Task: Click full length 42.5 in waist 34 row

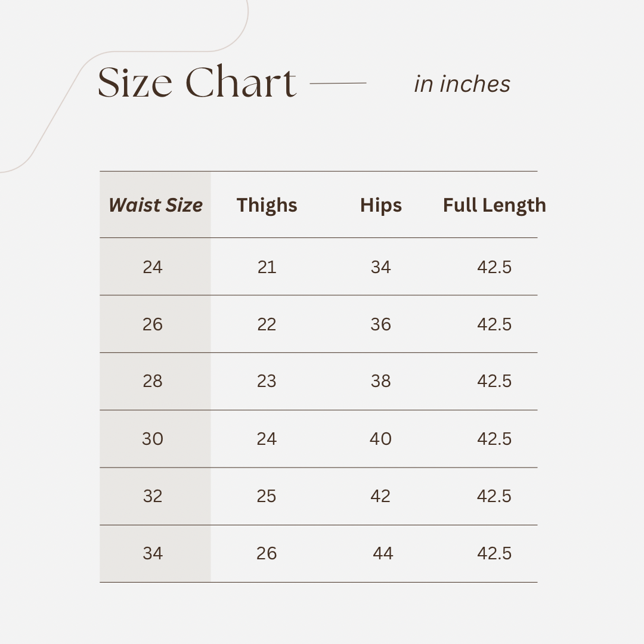Action: (x=494, y=553)
